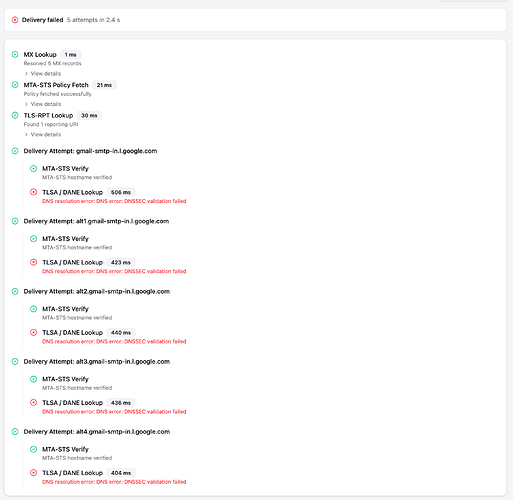Click the DNSSEC validation failed error under the 423 ms lookup
This screenshot has height=500, width=513.
tap(114, 271)
